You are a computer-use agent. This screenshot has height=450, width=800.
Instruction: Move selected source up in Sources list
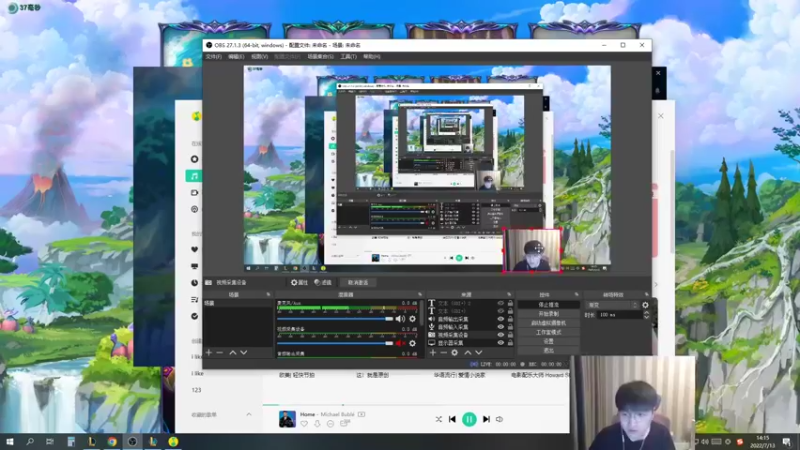click(467, 353)
